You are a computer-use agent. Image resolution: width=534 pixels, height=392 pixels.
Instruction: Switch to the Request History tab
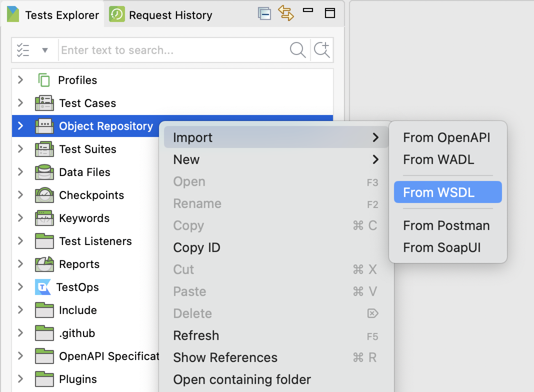[162, 15]
